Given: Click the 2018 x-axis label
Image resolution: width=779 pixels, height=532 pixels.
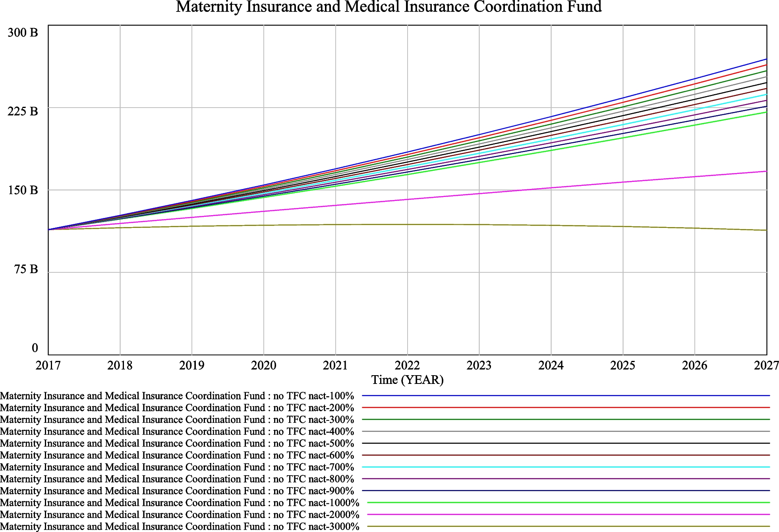Looking at the screenshot, I should point(120,365).
